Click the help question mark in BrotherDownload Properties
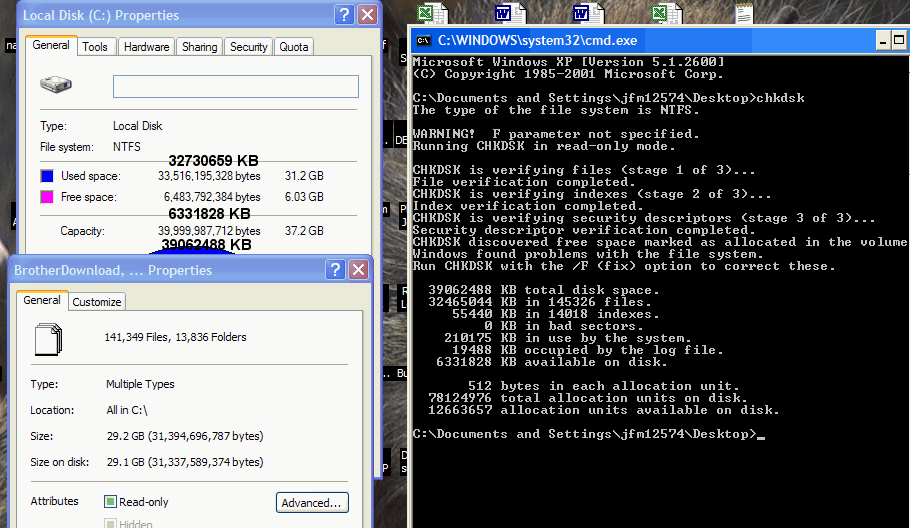Image resolution: width=910 pixels, height=528 pixels. point(335,270)
